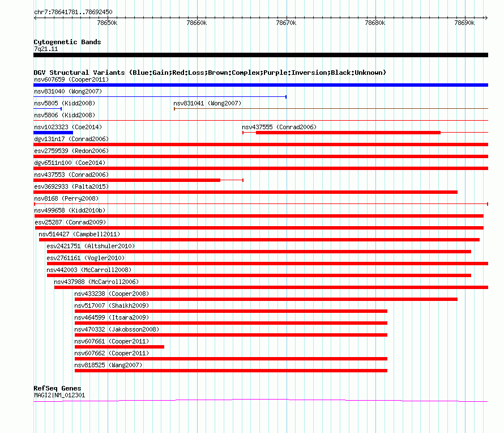Open nsv433238 (Cooper2008) variant
Image resolution: width=504 pixels, height=433 pixels.
point(112,294)
